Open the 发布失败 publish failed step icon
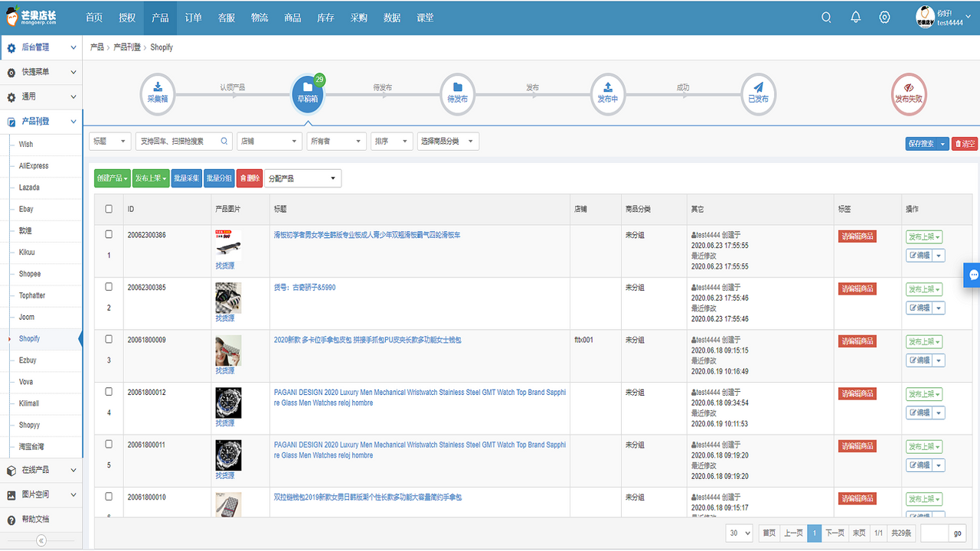Viewport: 980px width, 551px height. [x=910, y=94]
